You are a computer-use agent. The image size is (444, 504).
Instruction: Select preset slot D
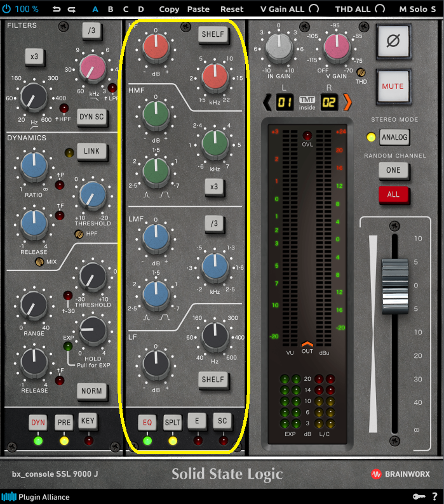point(141,9)
